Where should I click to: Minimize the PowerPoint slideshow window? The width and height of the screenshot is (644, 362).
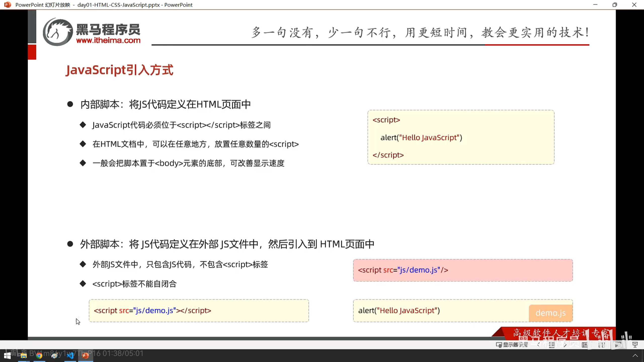595,5
